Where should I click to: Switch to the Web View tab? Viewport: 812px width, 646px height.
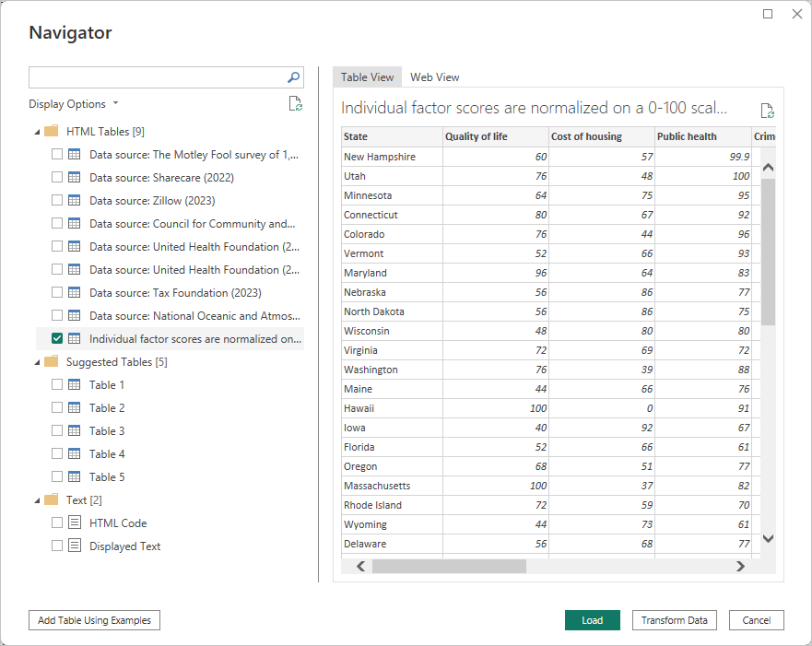point(434,77)
